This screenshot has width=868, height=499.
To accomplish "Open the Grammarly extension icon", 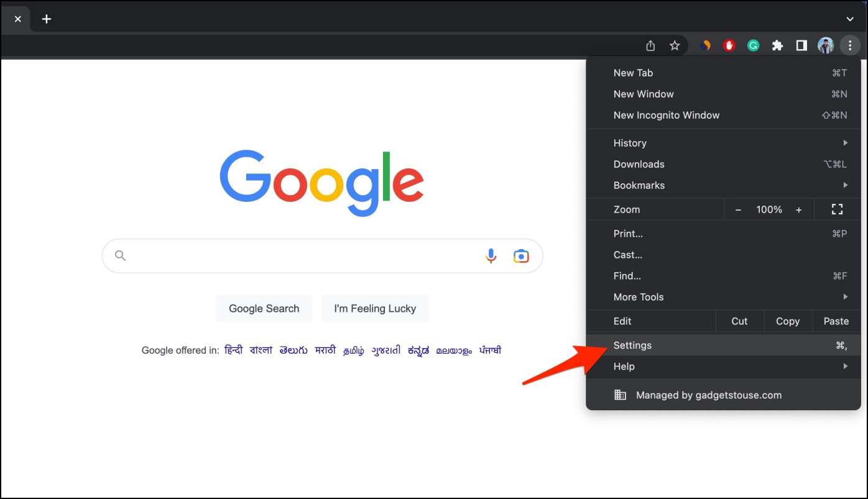I will coord(753,45).
